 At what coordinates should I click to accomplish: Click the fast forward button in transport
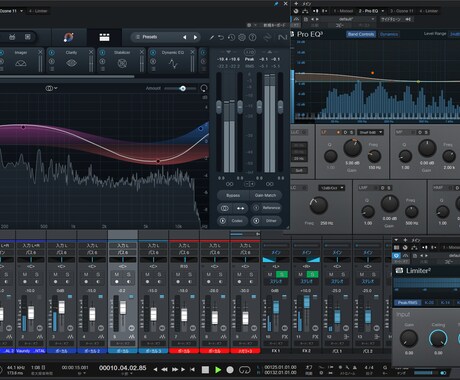click(x=175, y=369)
